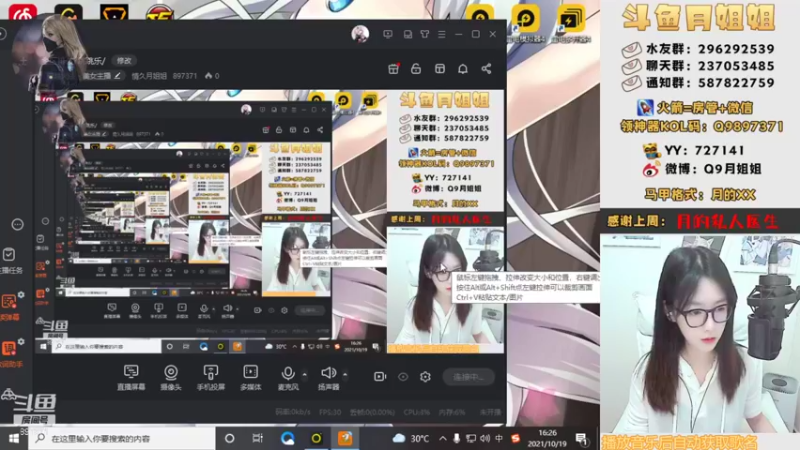Select the webcam feed at bottom right
Viewport: 800px width, 450px height.
click(x=700, y=334)
